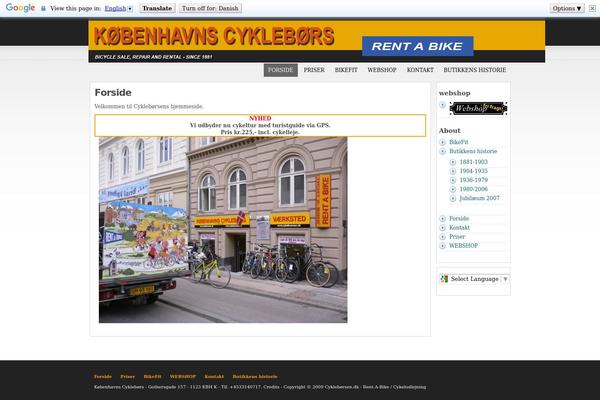Open the Kontakt navigation tab
Image resolution: width=600 pixels, height=400 pixels.
pyautogui.click(x=420, y=70)
